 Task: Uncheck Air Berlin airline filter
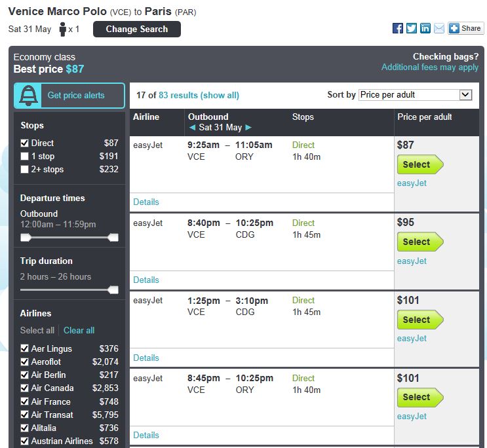(x=24, y=375)
